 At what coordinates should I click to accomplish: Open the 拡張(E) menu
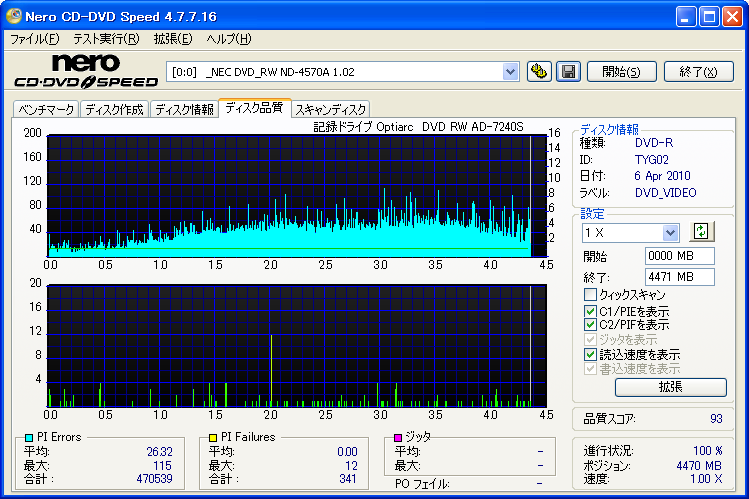pyautogui.click(x=173, y=39)
